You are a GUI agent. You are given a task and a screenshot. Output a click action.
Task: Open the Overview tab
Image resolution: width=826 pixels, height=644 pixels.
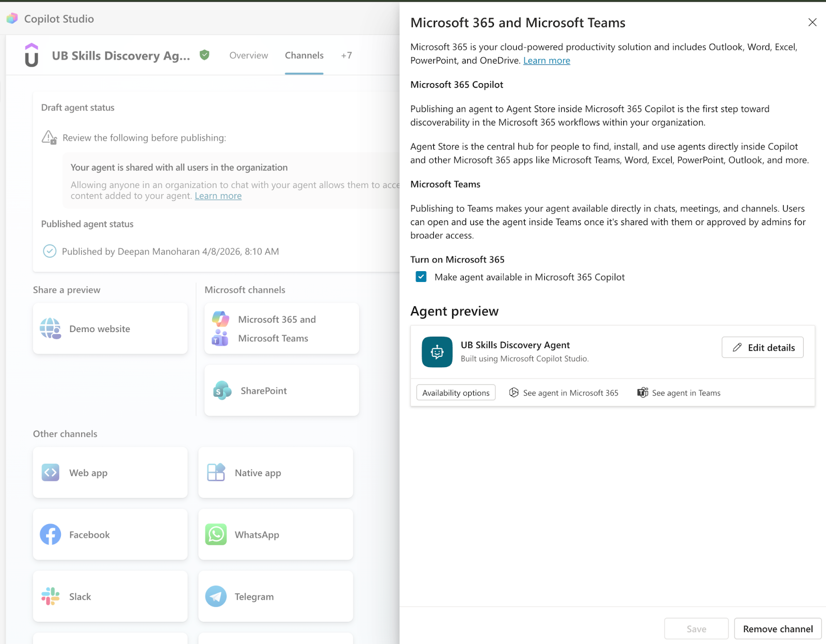coord(249,55)
